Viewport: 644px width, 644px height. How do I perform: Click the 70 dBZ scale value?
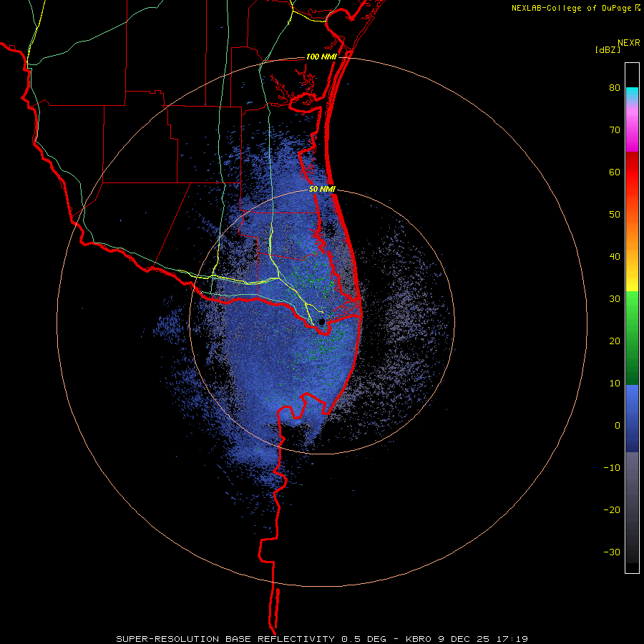pos(615,130)
